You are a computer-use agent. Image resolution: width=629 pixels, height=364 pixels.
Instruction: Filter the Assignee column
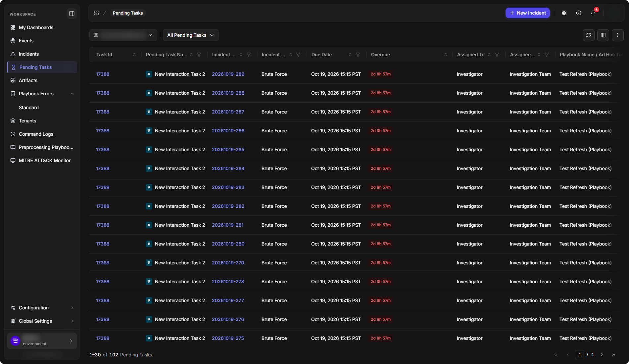pos(547,55)
